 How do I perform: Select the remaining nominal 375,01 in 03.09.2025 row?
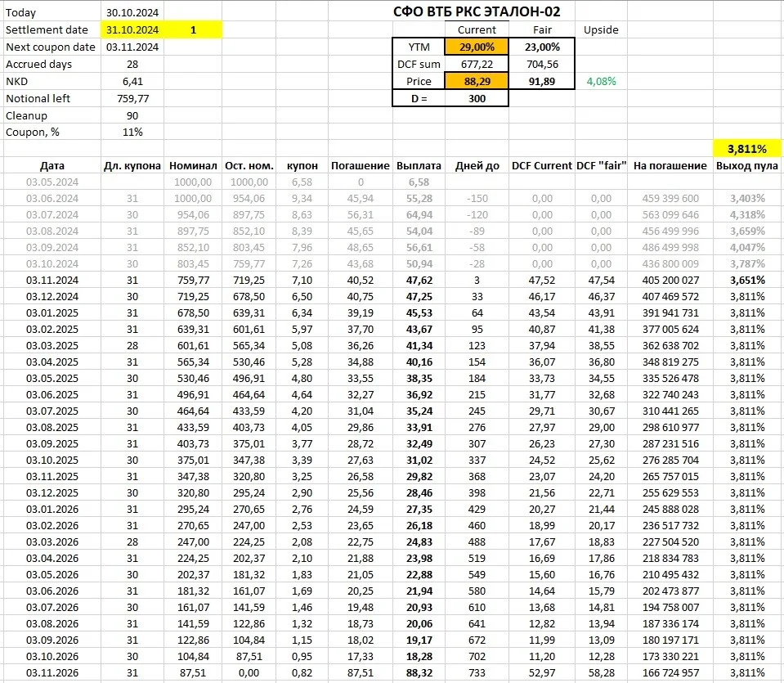click(x=249, y=444)
